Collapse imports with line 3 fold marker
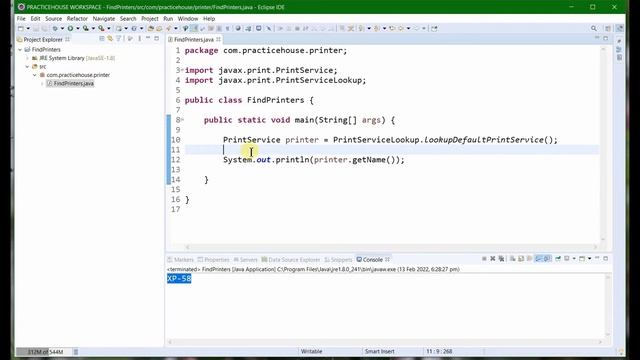640x360 pixels. click(x=182, y=70)
